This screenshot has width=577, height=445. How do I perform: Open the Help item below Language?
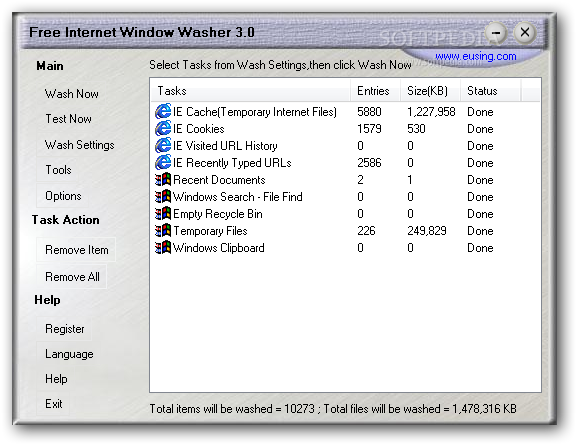[x=56, y=379]
